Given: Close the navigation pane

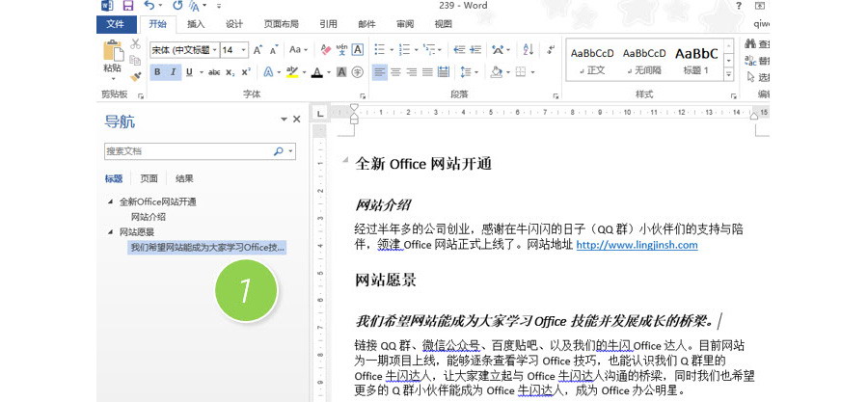Looking at the screenshot, I should [297, 119].
